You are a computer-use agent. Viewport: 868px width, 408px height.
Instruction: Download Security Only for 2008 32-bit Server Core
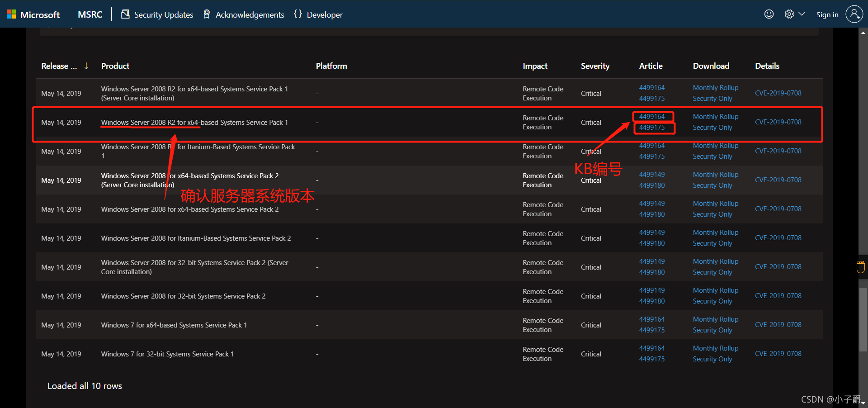coord(712,272)
